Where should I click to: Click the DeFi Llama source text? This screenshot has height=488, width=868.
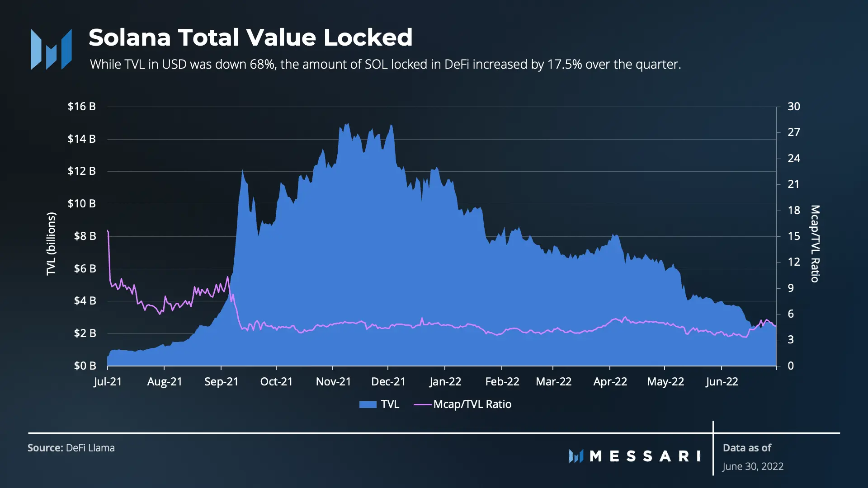pyautogui.click(x=90, y=448)
